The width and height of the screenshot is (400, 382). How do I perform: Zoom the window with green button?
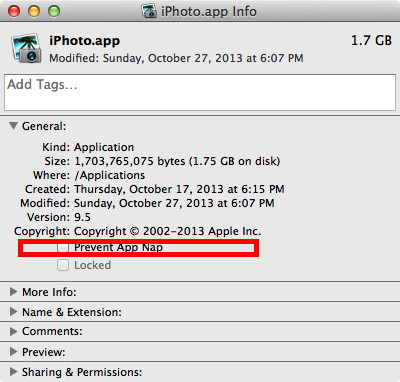coord(54,11)
